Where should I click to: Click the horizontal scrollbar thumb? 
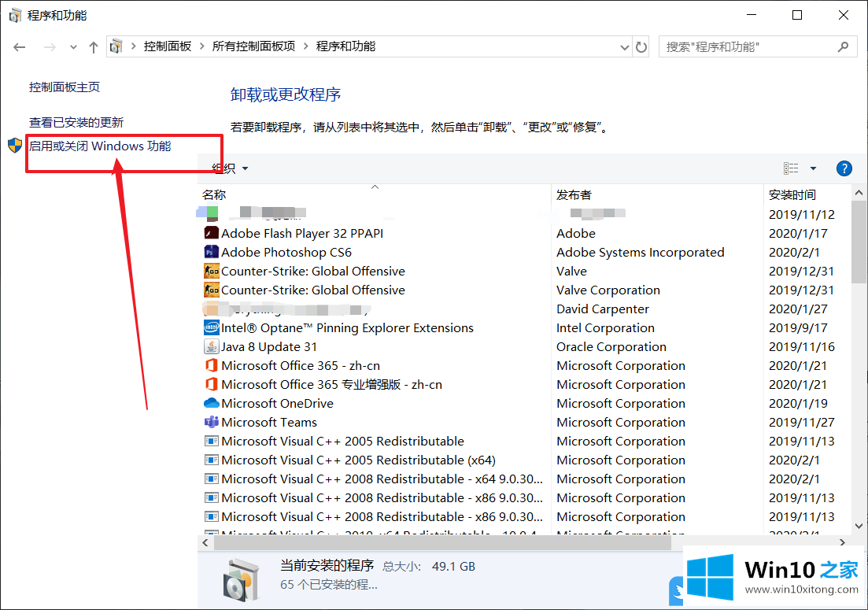(x=442, y=542)
